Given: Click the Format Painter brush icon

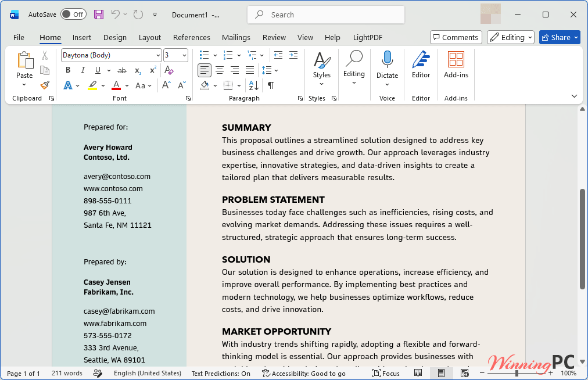Looking at the screenshot, I should [45, 85].
